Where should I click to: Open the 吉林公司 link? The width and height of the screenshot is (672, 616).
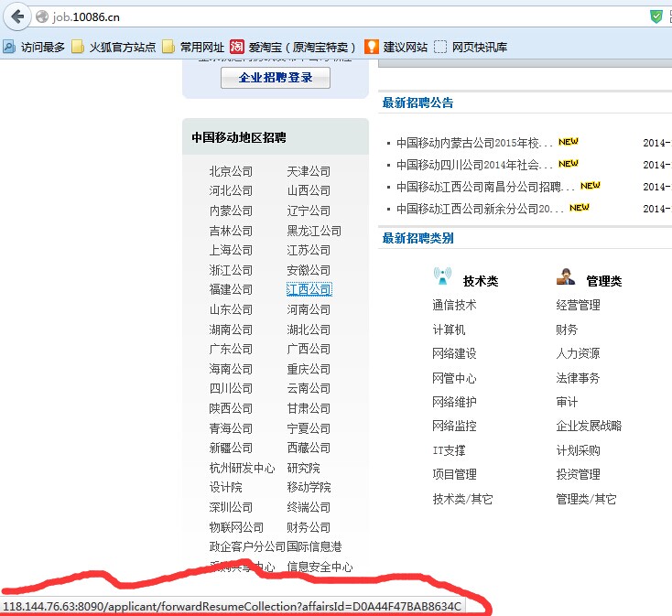point(231,231)
